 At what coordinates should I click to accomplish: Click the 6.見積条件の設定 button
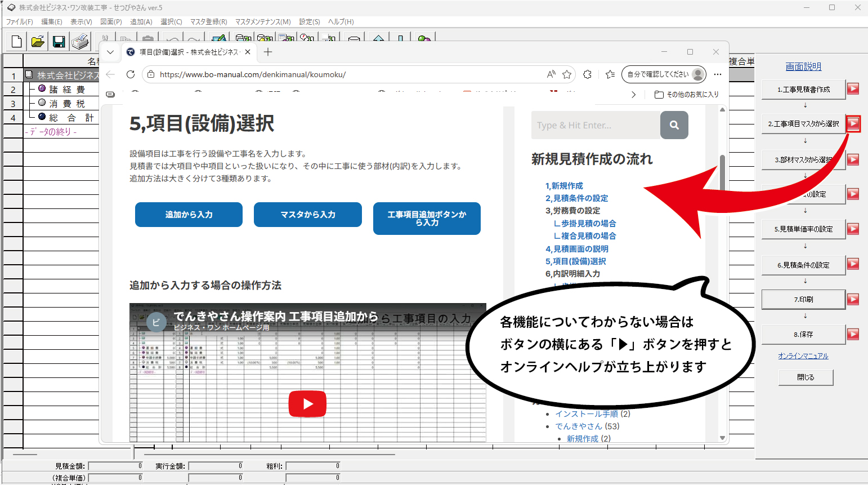803,264
